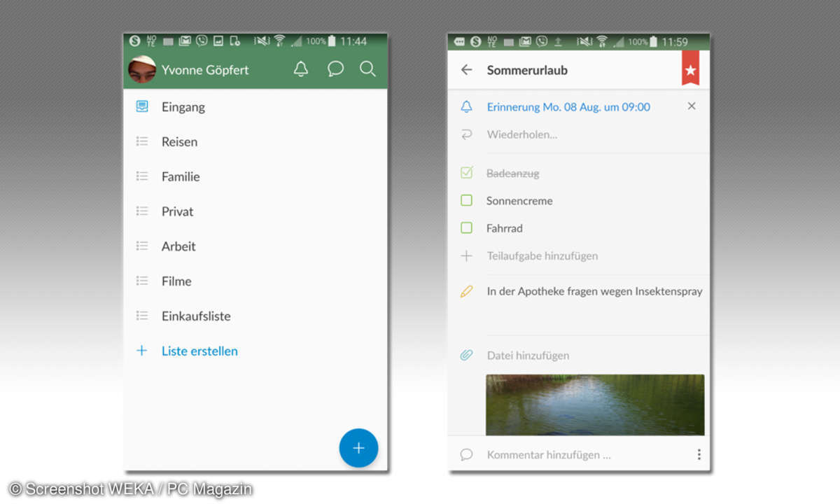840x504 pixels.
Task: Open the three-dot overflow menu
Action: 699,454
